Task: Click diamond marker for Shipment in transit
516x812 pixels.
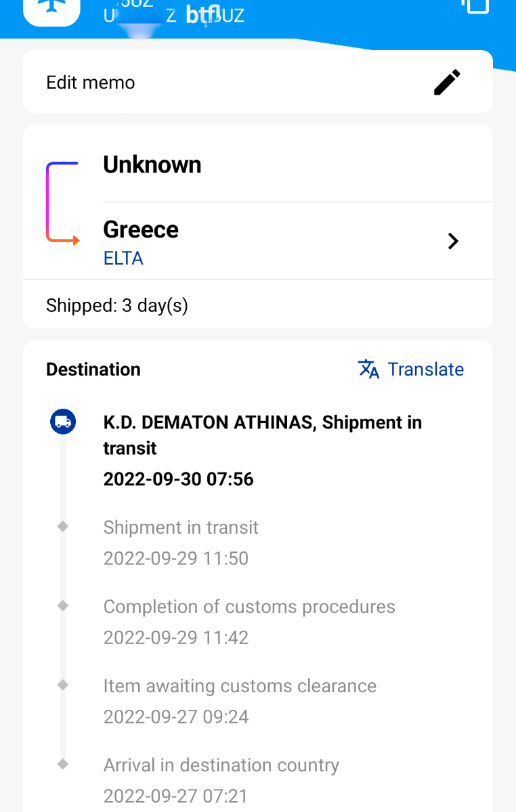Action: coord(63,526)
